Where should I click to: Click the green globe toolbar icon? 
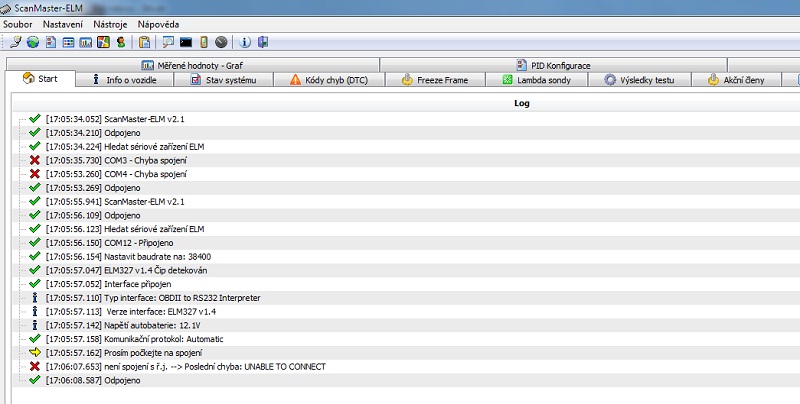[33, 42]
